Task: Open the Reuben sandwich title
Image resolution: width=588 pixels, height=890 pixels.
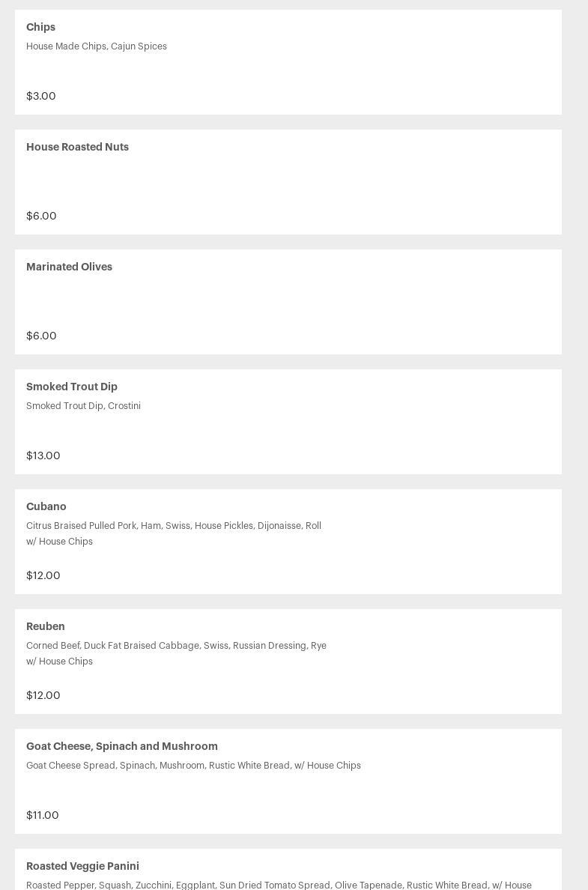Action: pyautogui.click(x=46, y=626)
